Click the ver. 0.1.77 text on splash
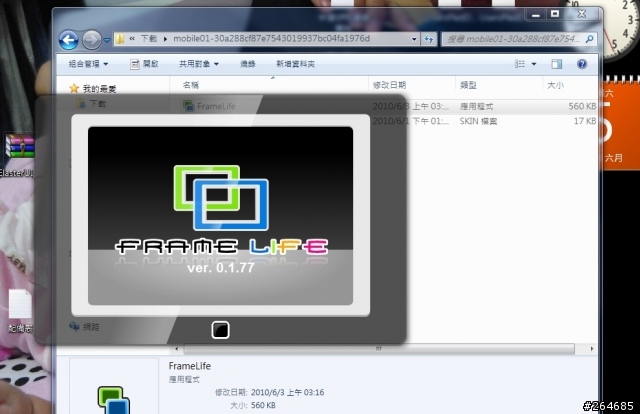Viewport: 640px width, 414px height. 221,268
